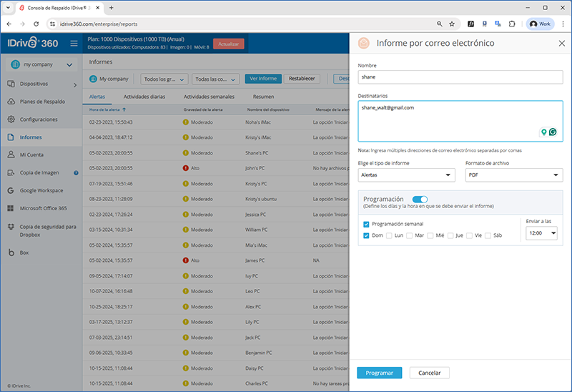Tick the Vie day checkbox

pos(469,235)
